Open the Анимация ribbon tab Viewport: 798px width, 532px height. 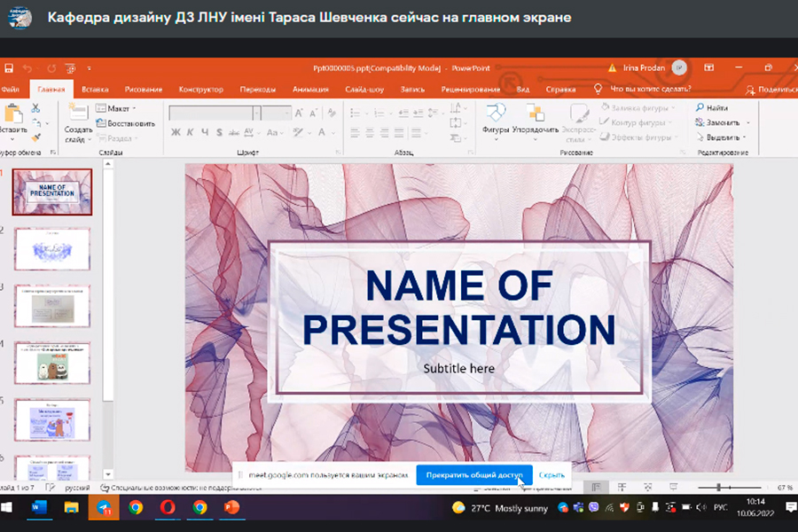[x=310, y=90]
